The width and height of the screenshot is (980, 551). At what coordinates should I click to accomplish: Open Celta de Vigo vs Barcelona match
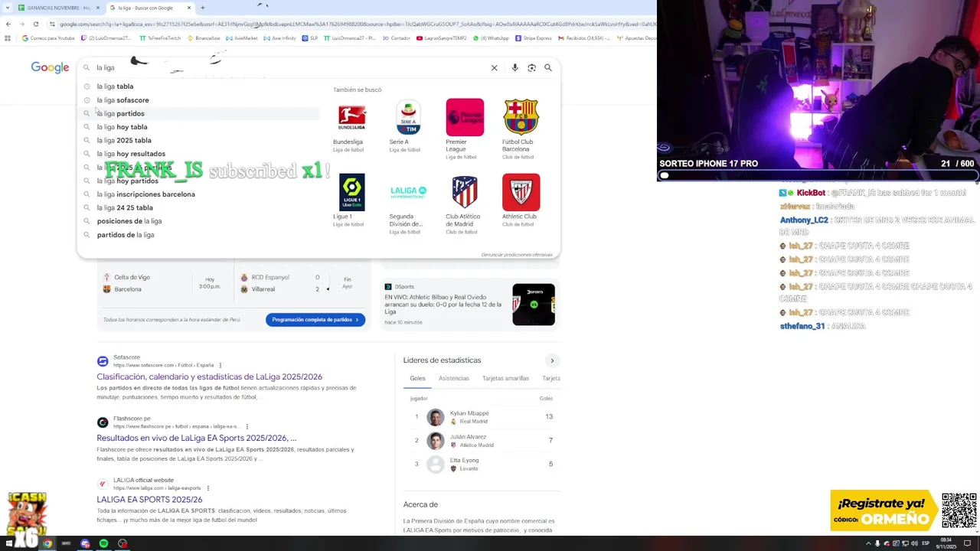point(161,283)
